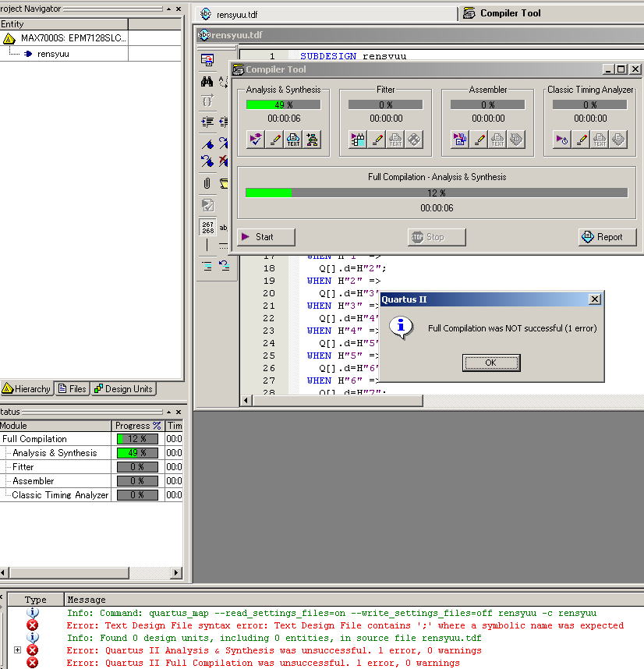Collapse the Status panel using the up arrow
This screenshot has width=644, height=669.
click(x=169, y=412)
